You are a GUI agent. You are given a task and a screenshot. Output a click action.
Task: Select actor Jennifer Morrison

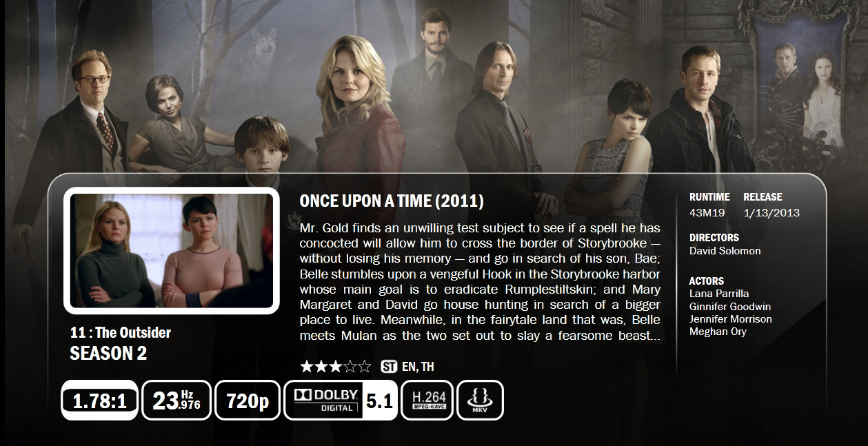click(x=731, y=319)
